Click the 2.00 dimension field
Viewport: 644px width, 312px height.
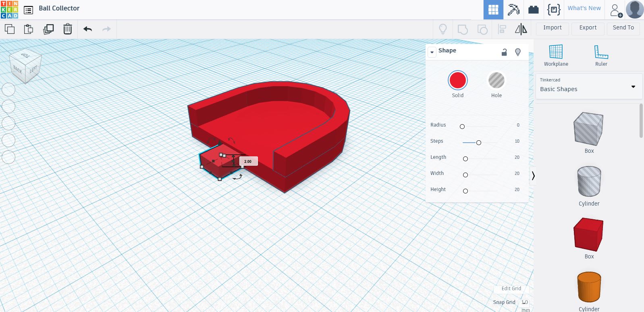point(248,161)
